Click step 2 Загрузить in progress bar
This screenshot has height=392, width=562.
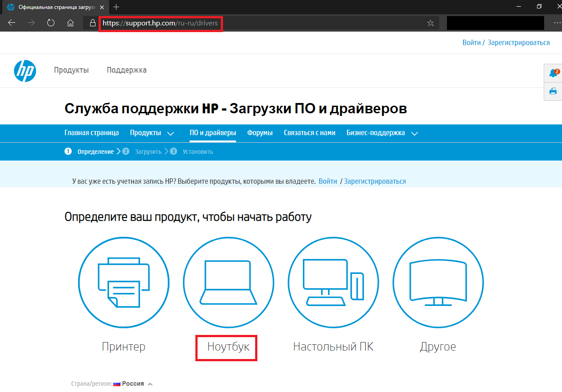(142, 152)
